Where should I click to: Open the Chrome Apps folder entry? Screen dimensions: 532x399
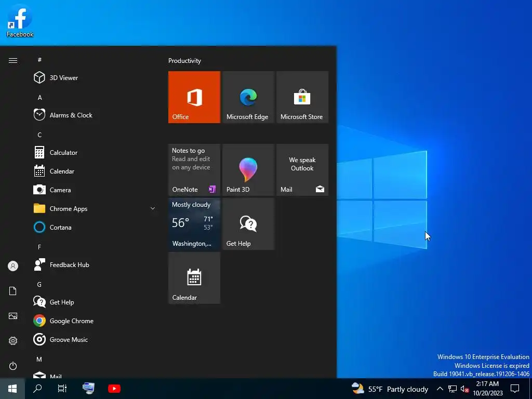(x=95, y=208)
